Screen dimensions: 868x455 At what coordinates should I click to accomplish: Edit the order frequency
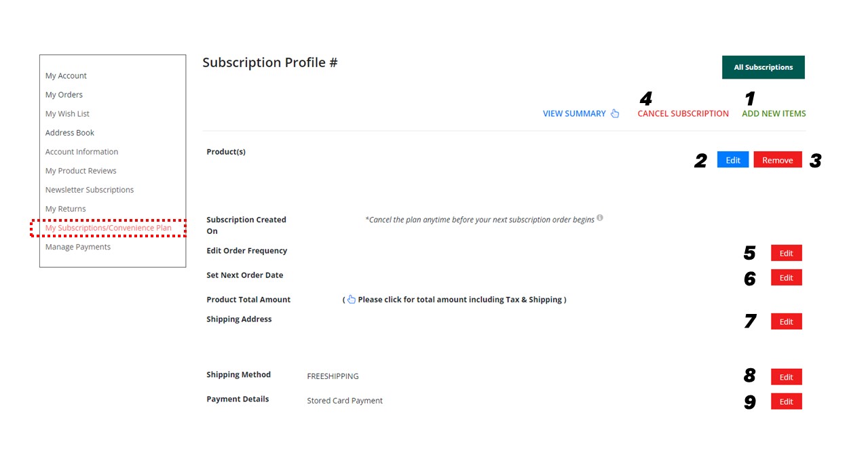tap(787, 253)
